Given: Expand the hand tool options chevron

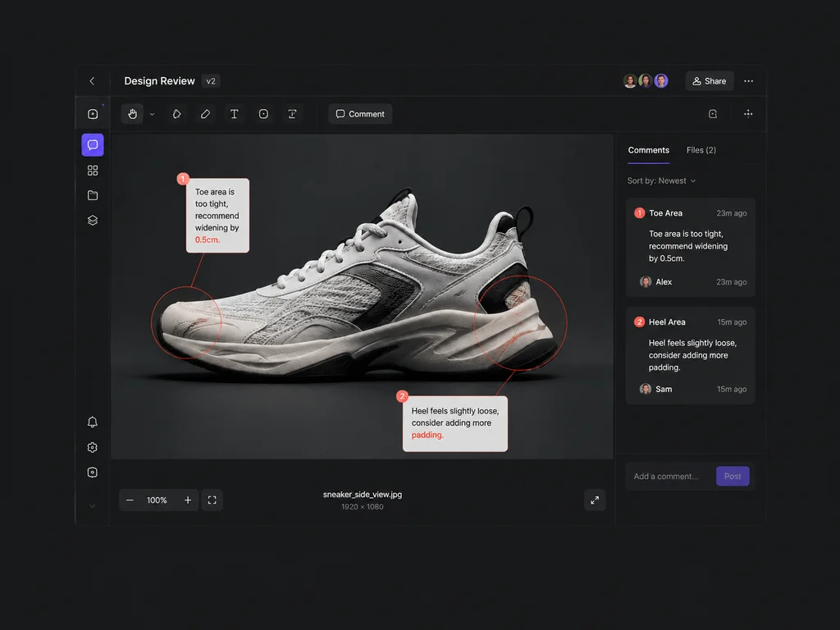Looking at the screenshot, I should coord(152,114).
